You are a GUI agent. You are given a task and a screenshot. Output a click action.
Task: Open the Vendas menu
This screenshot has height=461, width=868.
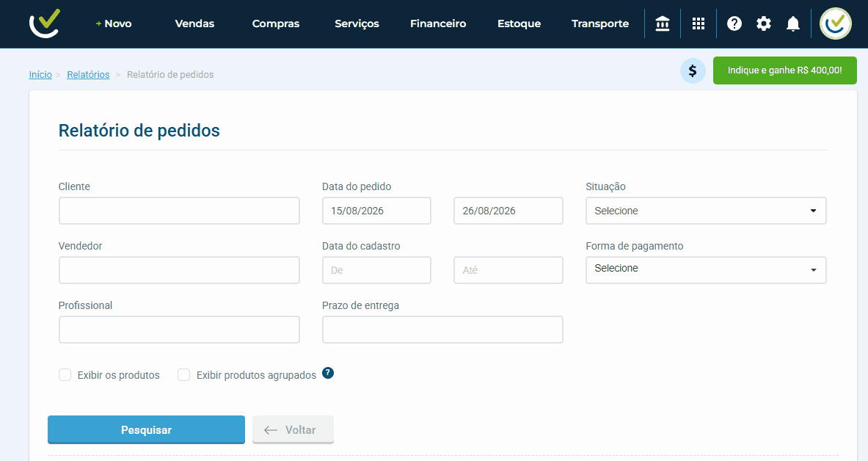[194, 23]
